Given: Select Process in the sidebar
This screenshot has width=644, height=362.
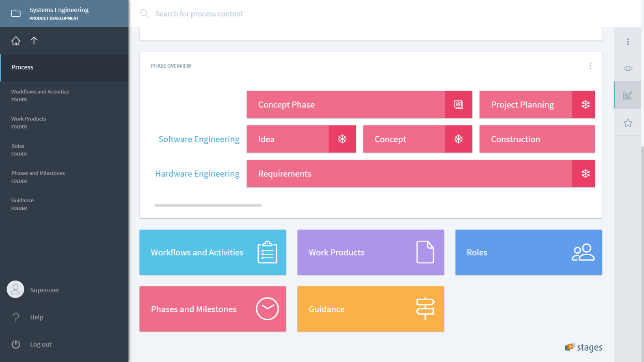Looking at the screenshot, I should (x=22, y=67).
